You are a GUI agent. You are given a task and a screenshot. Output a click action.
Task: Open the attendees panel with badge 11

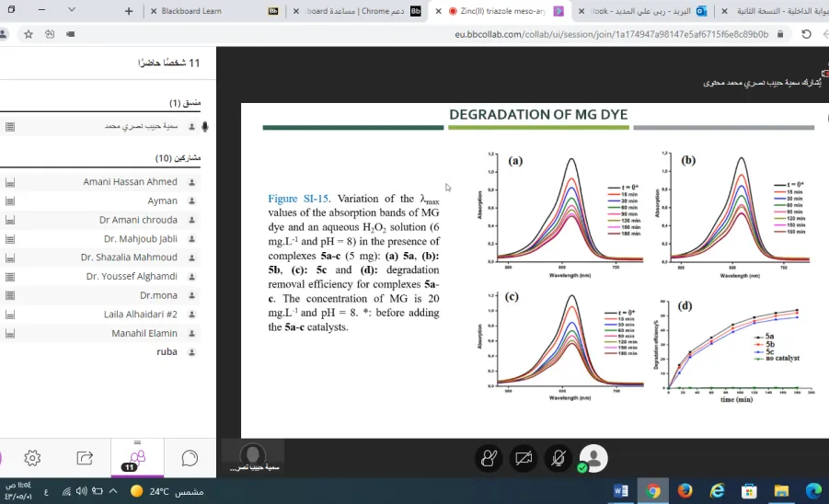[137, 459]
